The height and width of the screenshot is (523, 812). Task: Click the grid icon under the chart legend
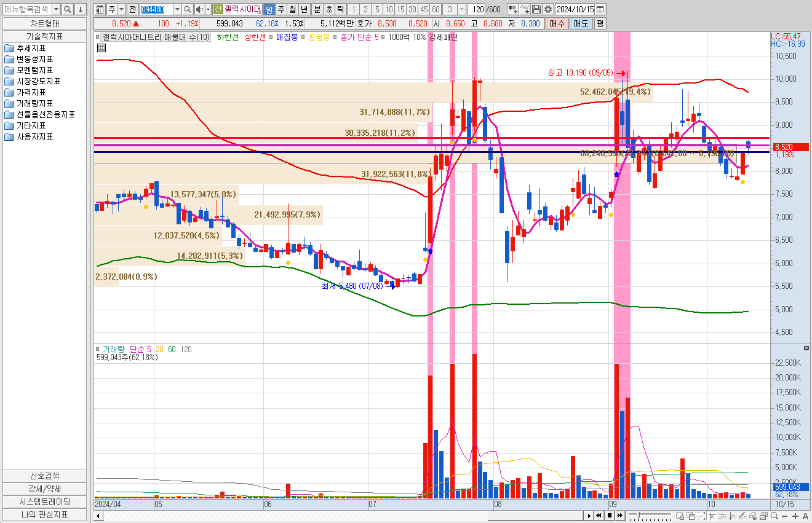[101, 48]
